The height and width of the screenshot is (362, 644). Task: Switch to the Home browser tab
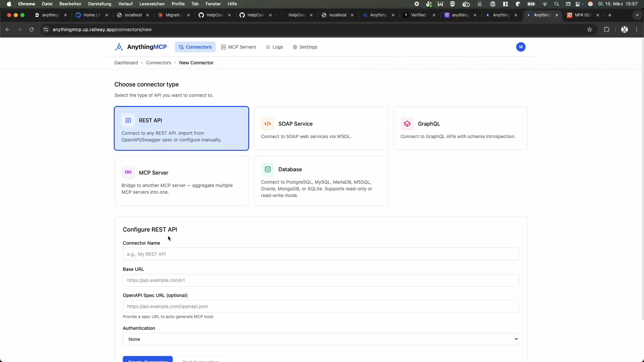pyautogui.click(x=92, y=15)
